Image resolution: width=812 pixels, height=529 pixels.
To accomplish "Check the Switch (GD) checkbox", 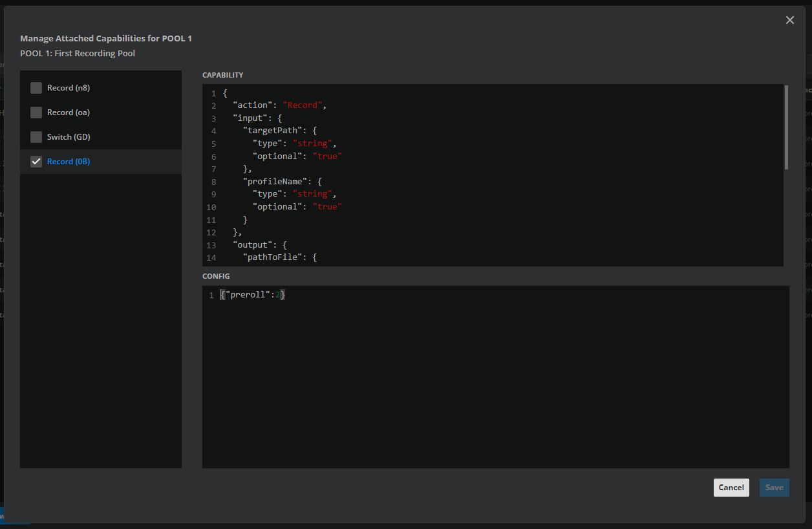I will click(36, 137).
